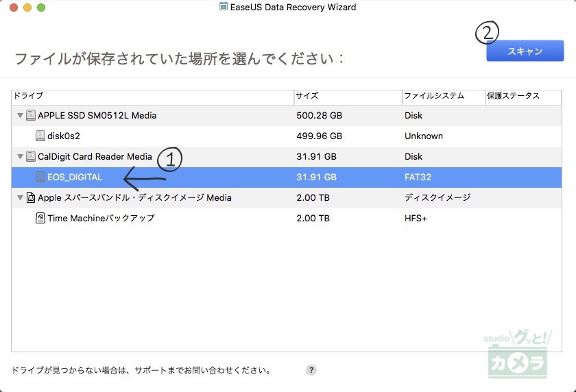Select APPLE SSD SM0512L Media row
This screenshot has width=576, height=392.
pyautogui.click(x=287, y=116)
